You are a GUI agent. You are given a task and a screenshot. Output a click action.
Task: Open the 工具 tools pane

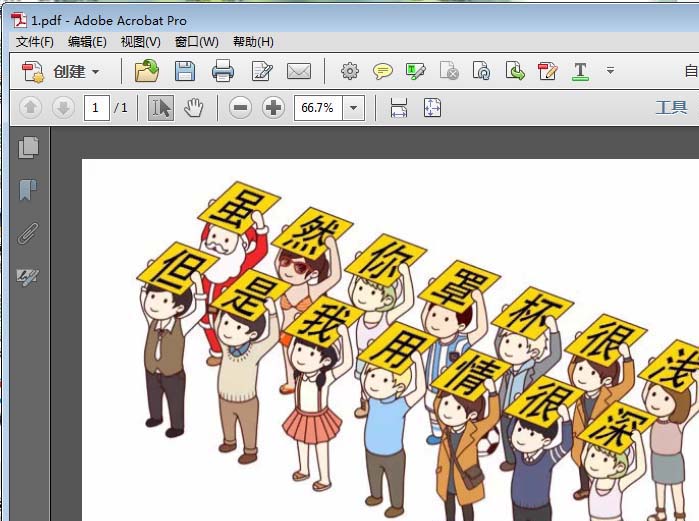pos(671,108)
